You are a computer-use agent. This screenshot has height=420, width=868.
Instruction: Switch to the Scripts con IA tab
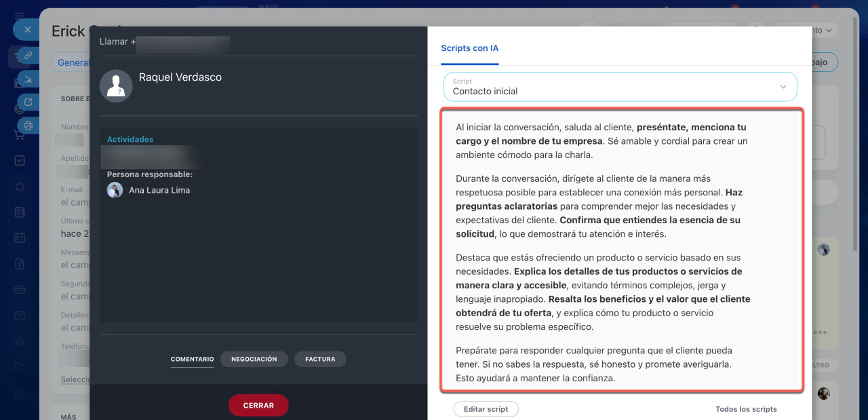coord(469,48)
